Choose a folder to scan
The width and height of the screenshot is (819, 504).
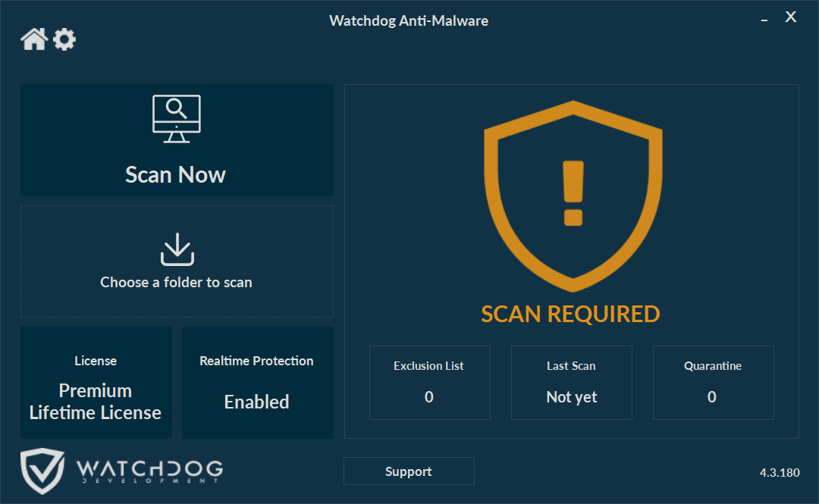click(177, 261)
